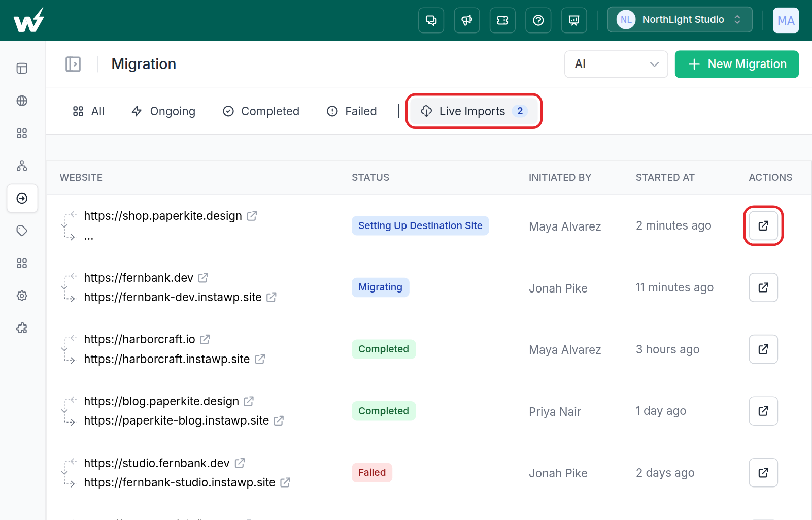The image size is (812, 520).
Task: Click the InstaWP logo in header
Action: (x=28, y=20)
